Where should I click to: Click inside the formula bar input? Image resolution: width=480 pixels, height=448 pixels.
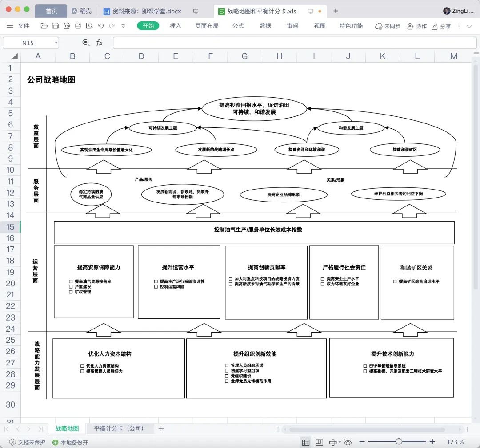294,43
